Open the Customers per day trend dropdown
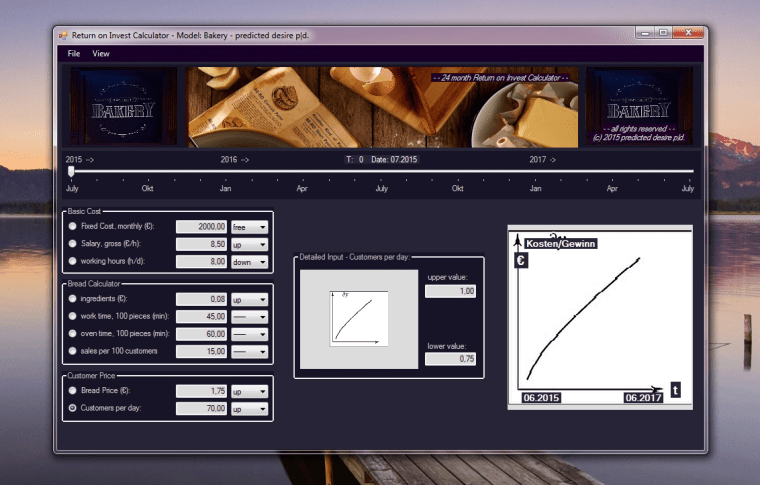The height and width of the screenshot is (485, 760). point(250,409)
